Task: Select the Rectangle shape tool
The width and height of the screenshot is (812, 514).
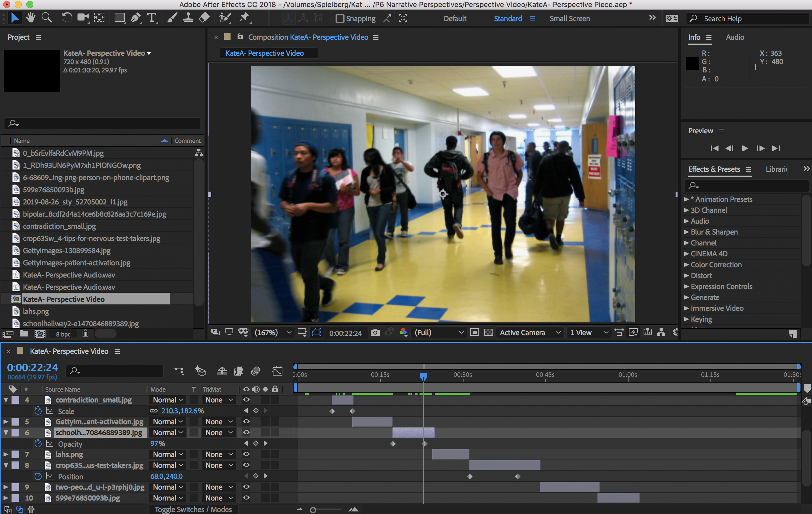Action: click(119, 18)
